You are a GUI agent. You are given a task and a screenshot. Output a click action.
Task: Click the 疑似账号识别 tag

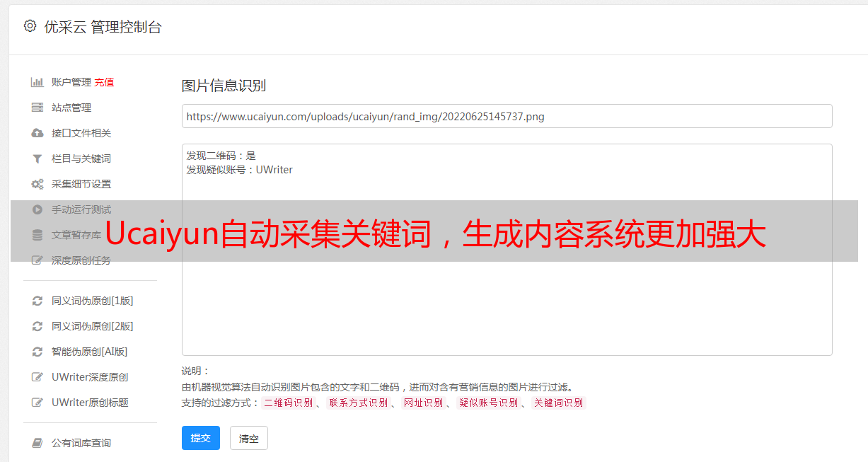(488, 403)
